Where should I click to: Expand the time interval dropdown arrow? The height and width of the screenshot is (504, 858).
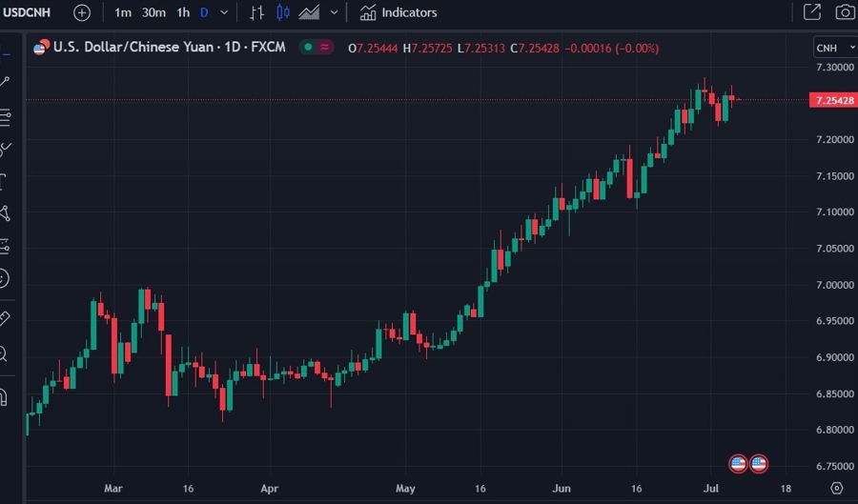(224, 12)
